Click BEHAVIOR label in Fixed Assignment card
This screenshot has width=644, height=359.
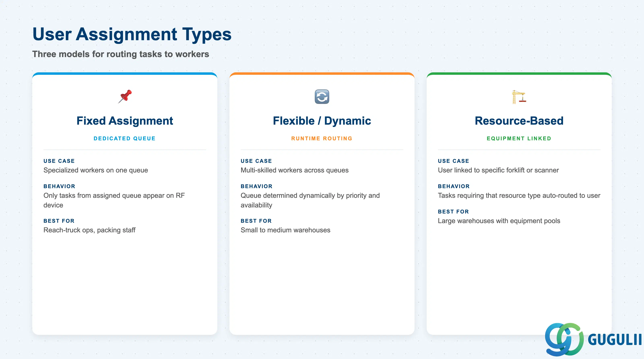click(59, 186)
